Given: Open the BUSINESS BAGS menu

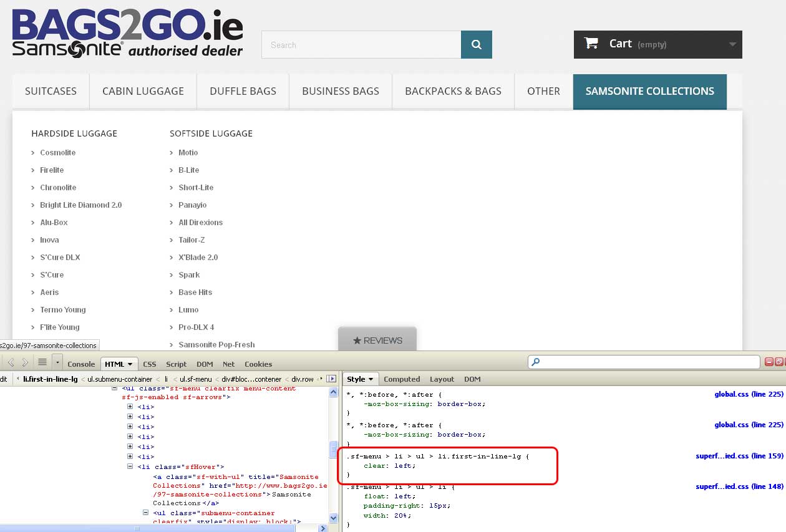Looking at the screenshot, I should 341,91.
